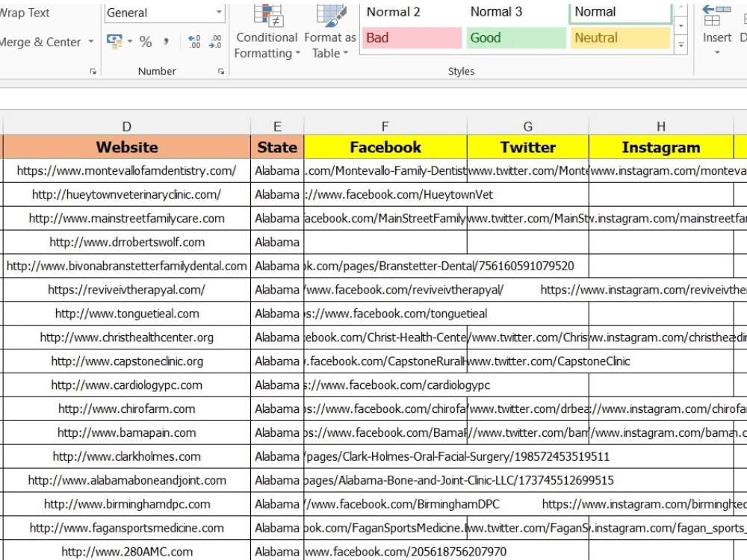
Task: Select cell with drrobertswolf.com website
Action: coord(127,242)
